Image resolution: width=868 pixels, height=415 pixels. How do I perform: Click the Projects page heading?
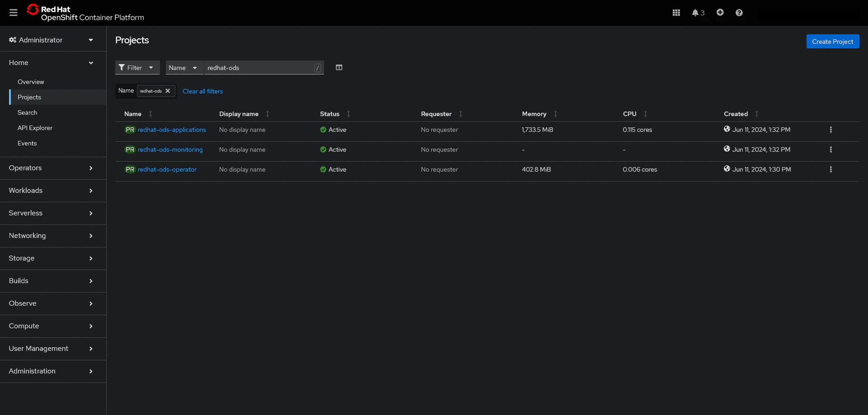tap(132, 40)
